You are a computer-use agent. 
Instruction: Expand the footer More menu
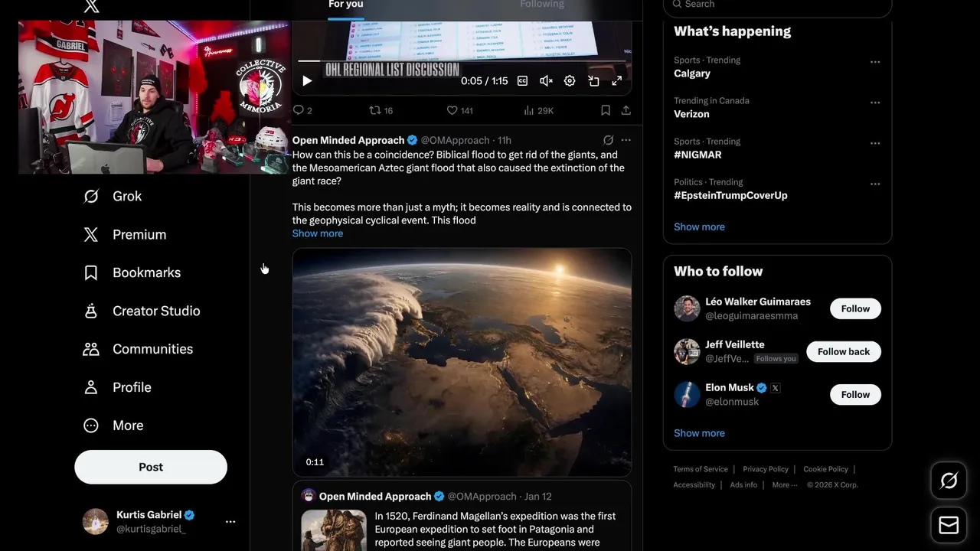coord(785,484)
